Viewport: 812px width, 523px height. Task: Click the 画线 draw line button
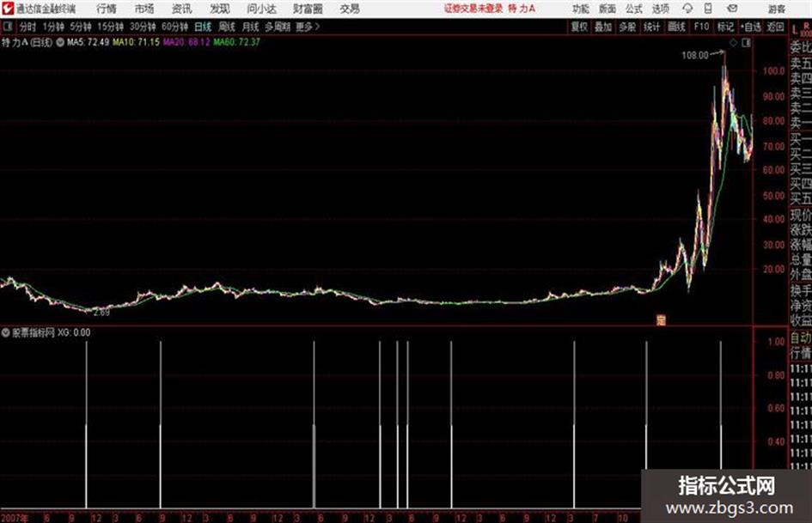[x=676, y=27]
